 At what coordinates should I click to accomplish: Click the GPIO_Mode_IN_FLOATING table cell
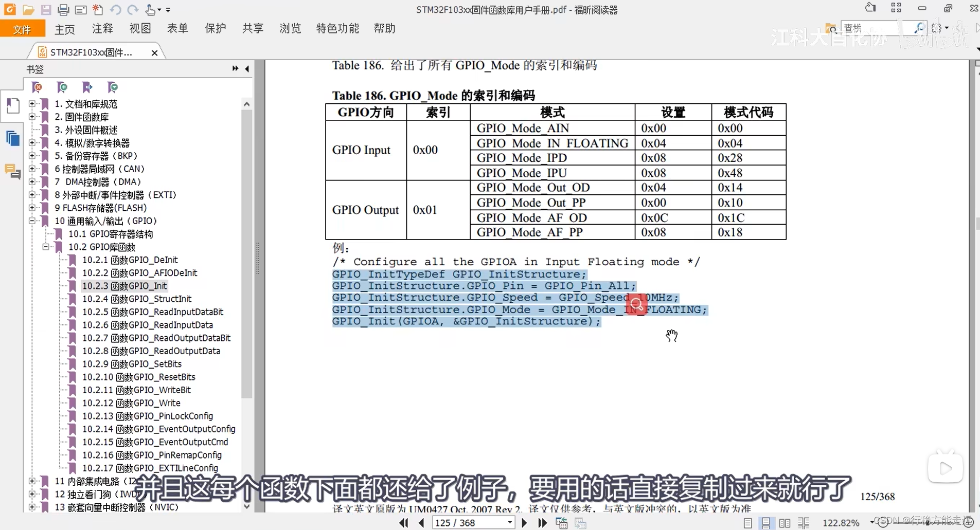click(553, 143)
